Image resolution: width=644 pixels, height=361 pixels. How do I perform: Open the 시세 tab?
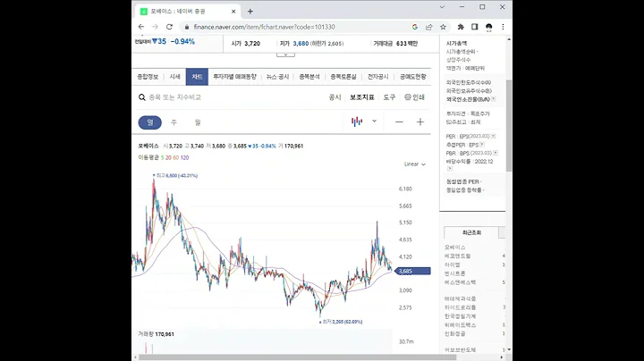[x=175, y=77]
